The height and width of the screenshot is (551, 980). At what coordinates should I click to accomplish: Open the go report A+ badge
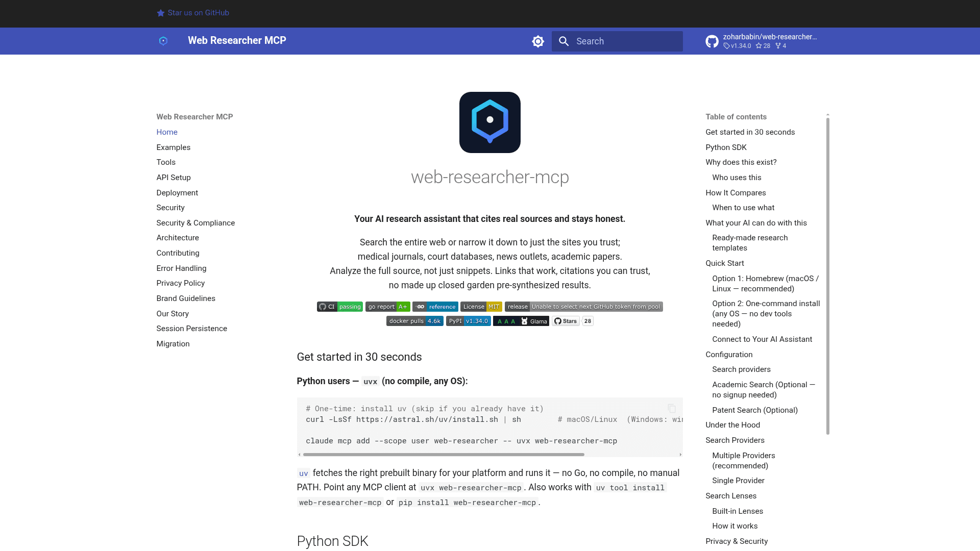pos(388,307)
